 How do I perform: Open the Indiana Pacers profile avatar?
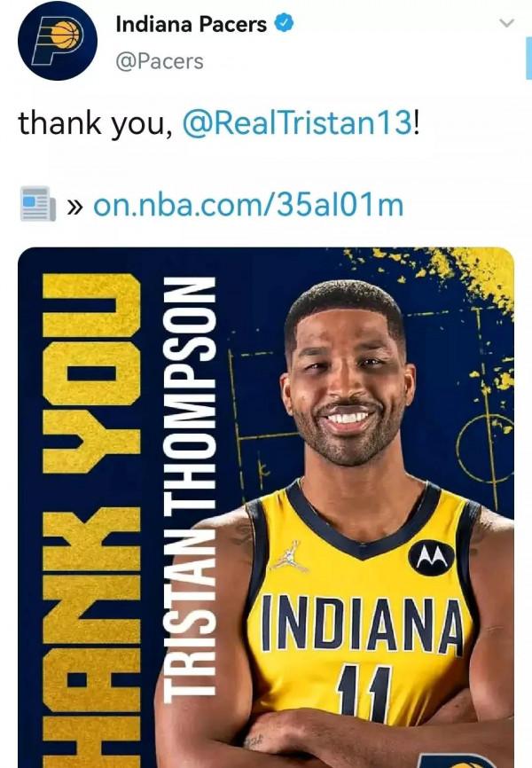coord(58,40)
